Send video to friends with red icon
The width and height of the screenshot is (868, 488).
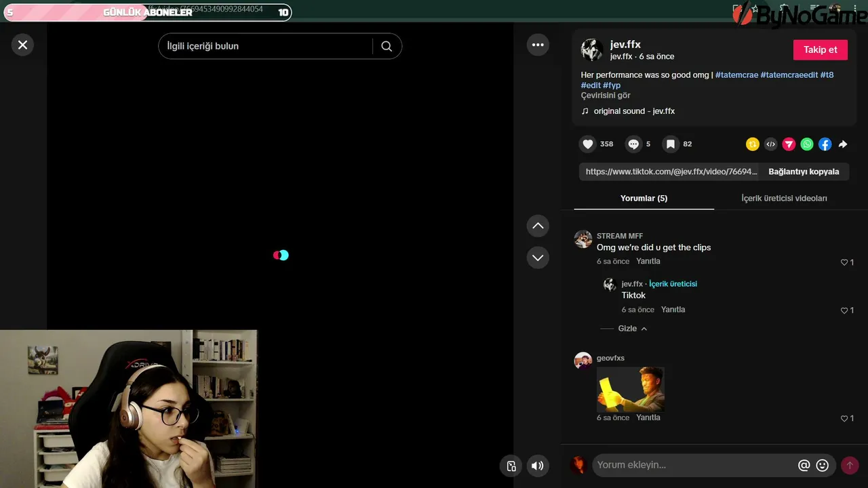tap(789, 144)
